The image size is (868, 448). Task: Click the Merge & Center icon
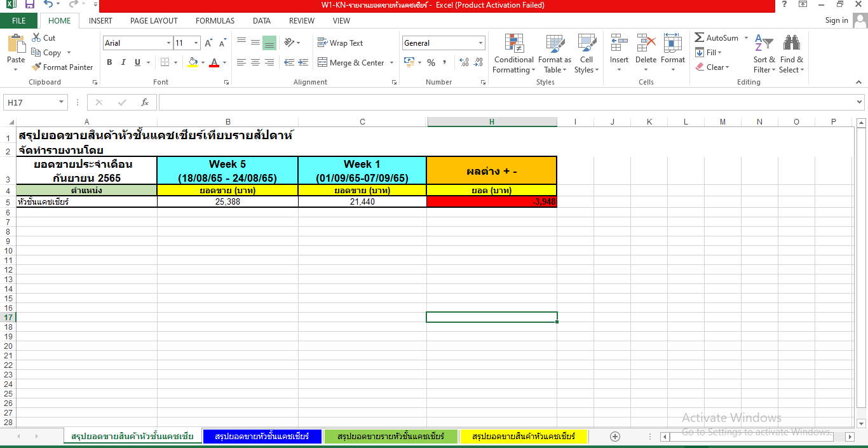click(323, 63)
